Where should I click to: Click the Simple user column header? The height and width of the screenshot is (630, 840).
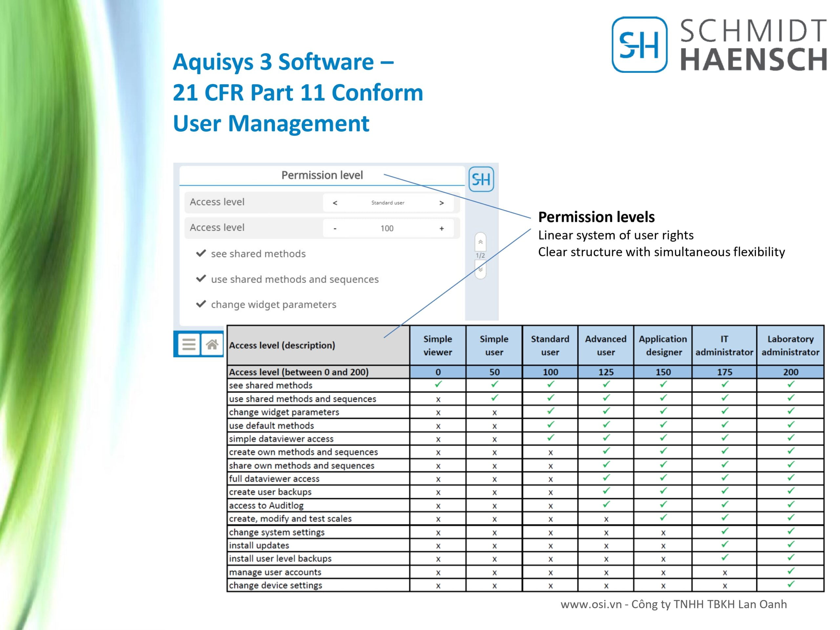494,345
